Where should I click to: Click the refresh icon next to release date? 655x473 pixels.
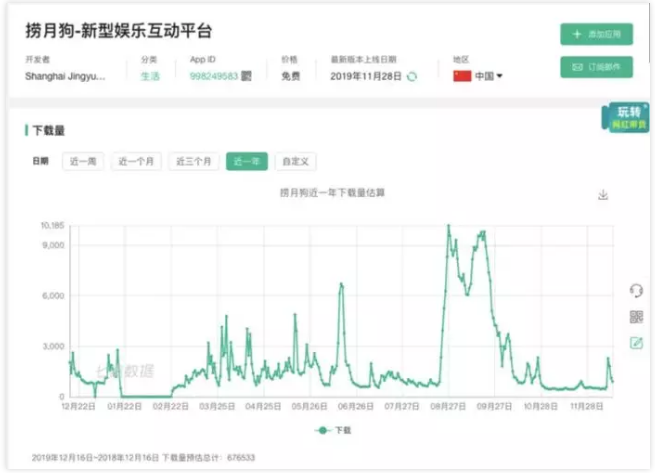pyautogui.click(x=412, y=76)
